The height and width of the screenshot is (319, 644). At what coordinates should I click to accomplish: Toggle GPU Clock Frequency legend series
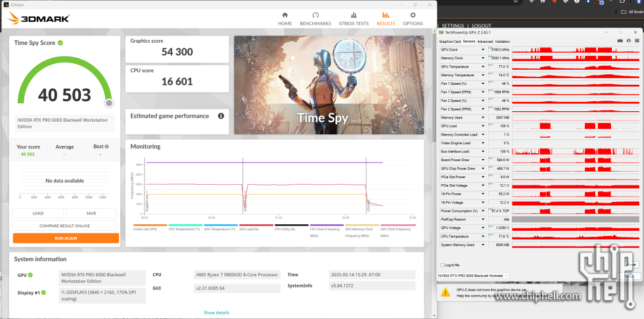[x=397, y=231]
